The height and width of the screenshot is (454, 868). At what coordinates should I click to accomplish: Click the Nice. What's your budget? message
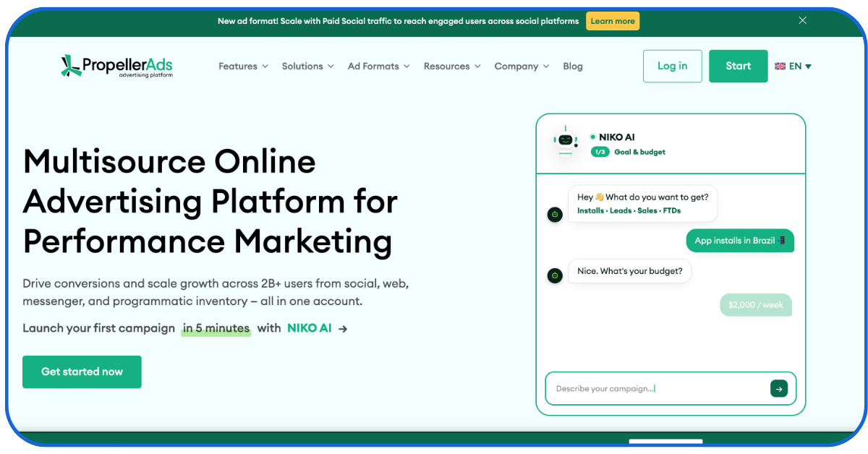630,271
